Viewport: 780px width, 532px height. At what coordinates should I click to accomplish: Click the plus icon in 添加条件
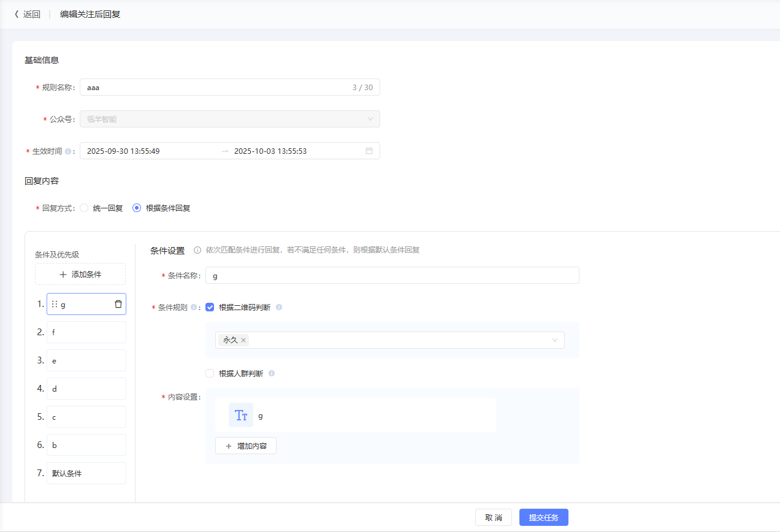coord(63,275)
